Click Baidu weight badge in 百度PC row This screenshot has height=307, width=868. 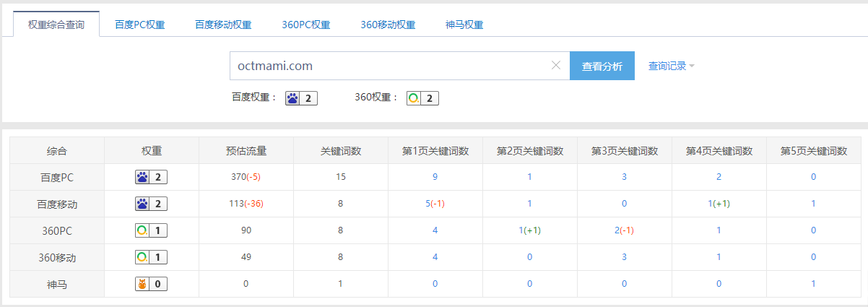click(152, 177)
